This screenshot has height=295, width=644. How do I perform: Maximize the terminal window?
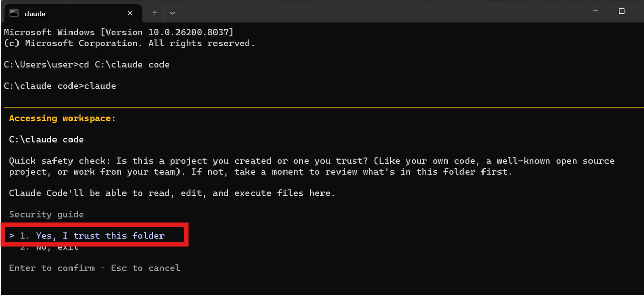point(621,11)
